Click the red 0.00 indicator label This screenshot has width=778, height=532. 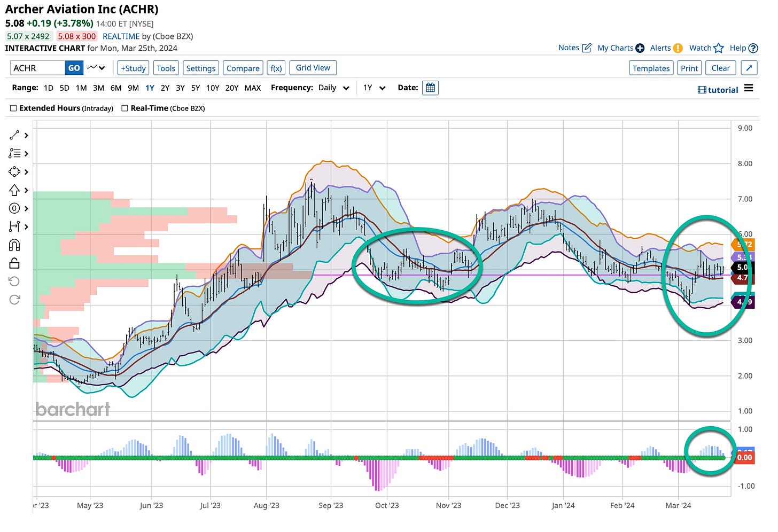pos(744,457)
